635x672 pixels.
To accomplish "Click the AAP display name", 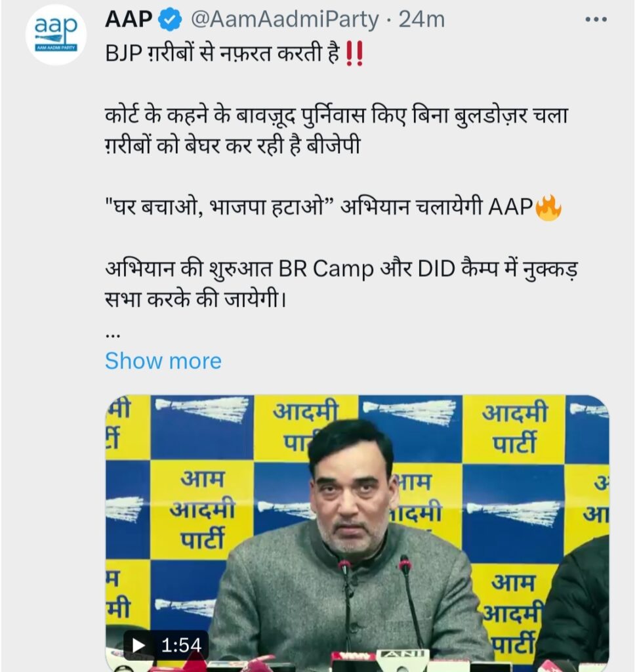I will (129, 19).
